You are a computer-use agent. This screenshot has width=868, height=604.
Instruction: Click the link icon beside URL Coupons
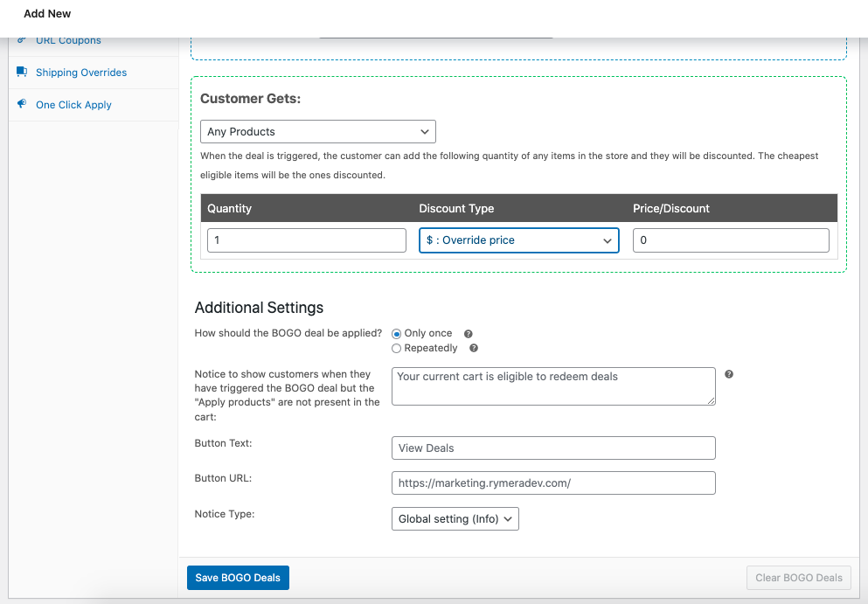click(22, 40)
